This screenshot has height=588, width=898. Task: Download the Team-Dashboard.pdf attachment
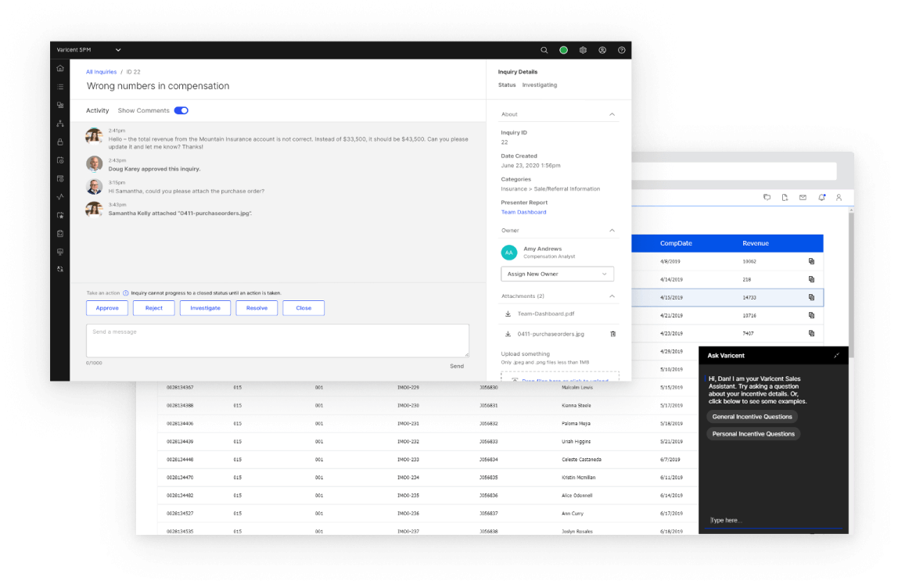[x=508, y=314]
